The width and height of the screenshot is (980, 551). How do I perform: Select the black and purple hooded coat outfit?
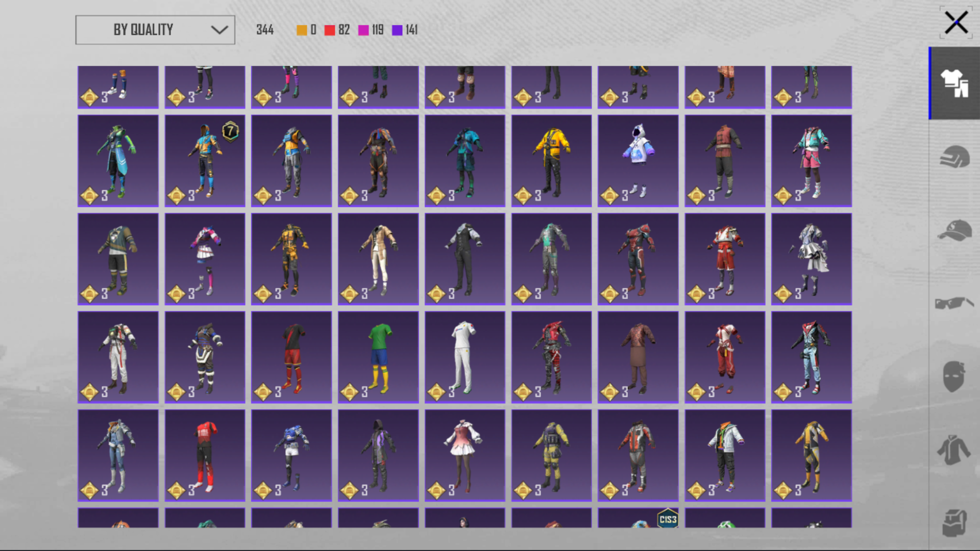[378, 455]
